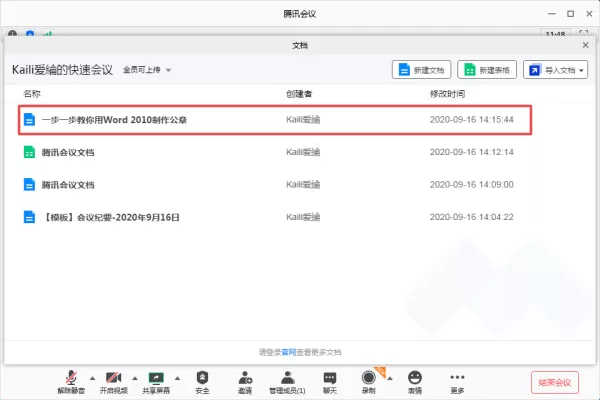This screenshot has height=400, width=600.
Task: Click the red end meeting button
Action: pos(554,382)
